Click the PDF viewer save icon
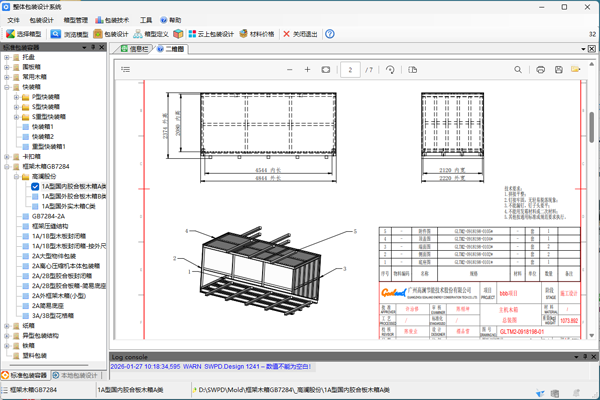Screen dimensions: 600x400 (x=558, y=70)
